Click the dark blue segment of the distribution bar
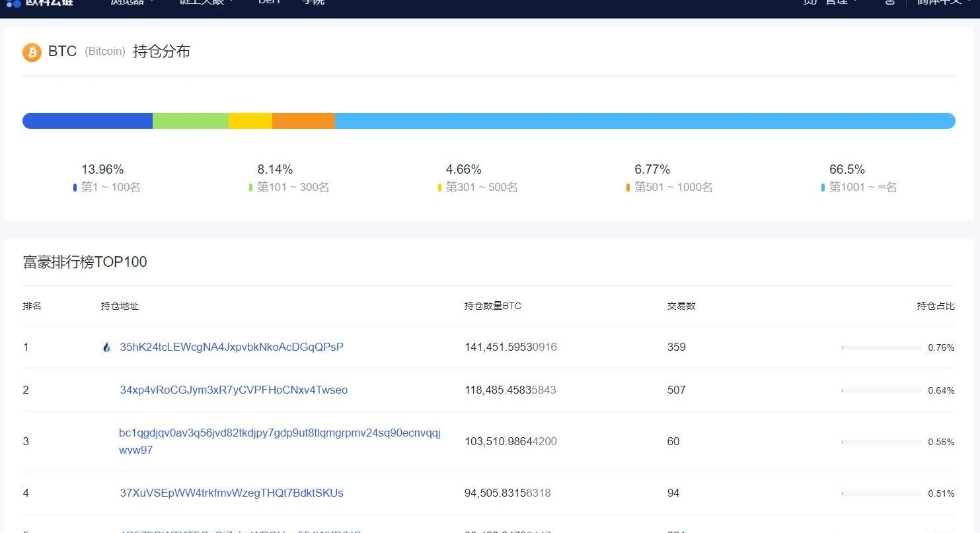Viewport: 980px width, 533px height. (88, 121)
